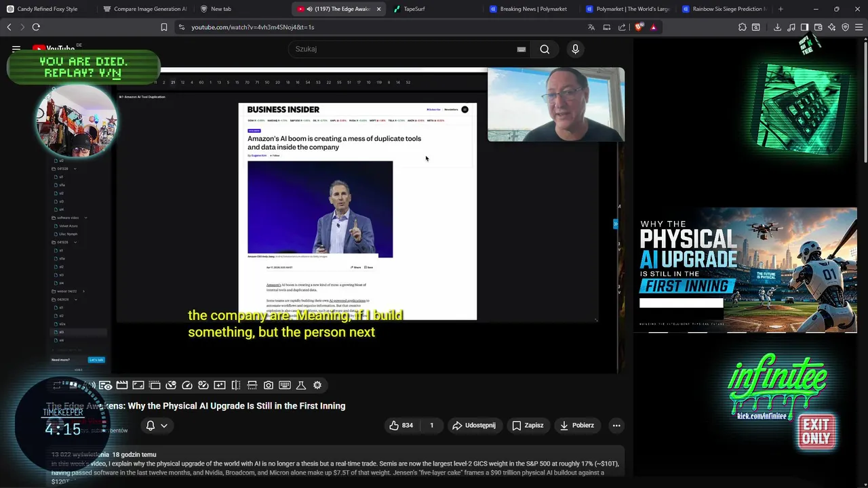Toggle the browser sidebar panel
Screen dimensions: 868x488
[x=804, y=27]
